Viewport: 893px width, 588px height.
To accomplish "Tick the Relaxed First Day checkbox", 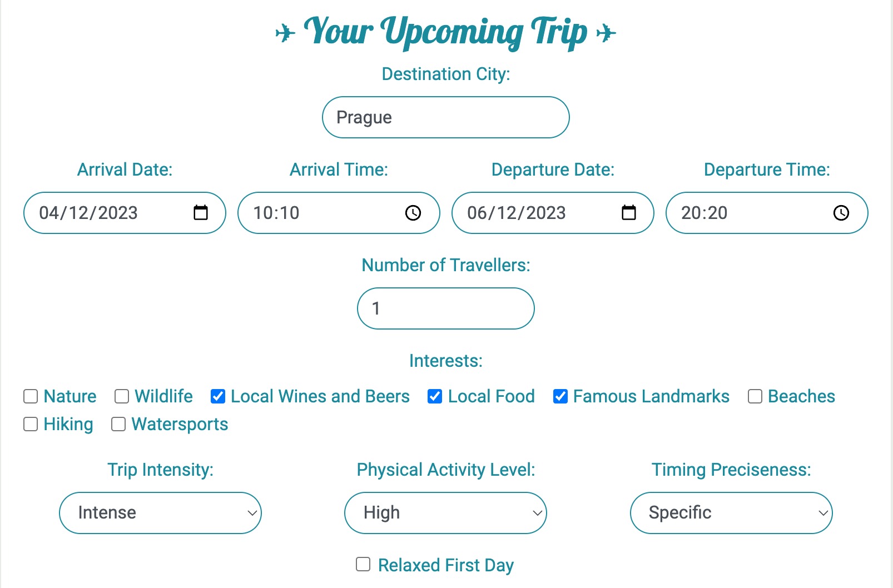I will [x=363, y=565].
